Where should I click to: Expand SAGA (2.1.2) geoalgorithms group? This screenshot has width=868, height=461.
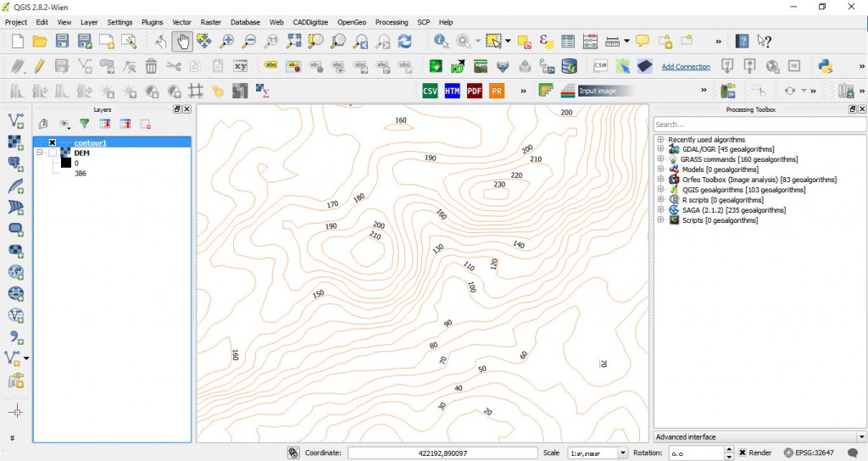pyautogui.click(x=661, y=210)
